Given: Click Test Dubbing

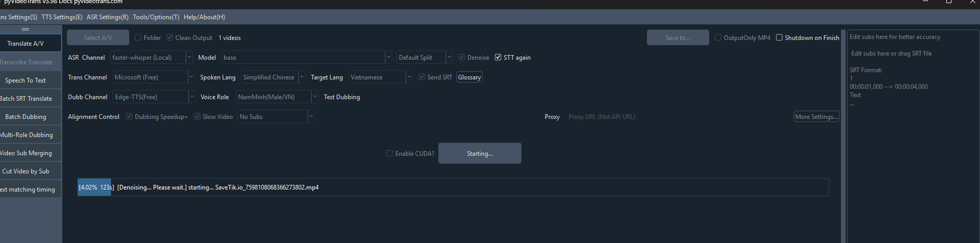Looking at the screenshot, I should 341,97.
